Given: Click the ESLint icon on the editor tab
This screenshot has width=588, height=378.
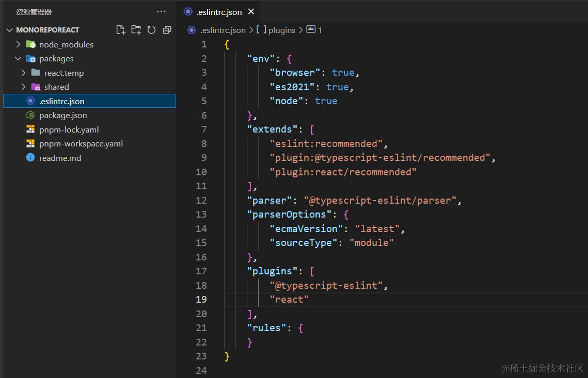Looking at the screenshot, I should [x=188, y=12].
